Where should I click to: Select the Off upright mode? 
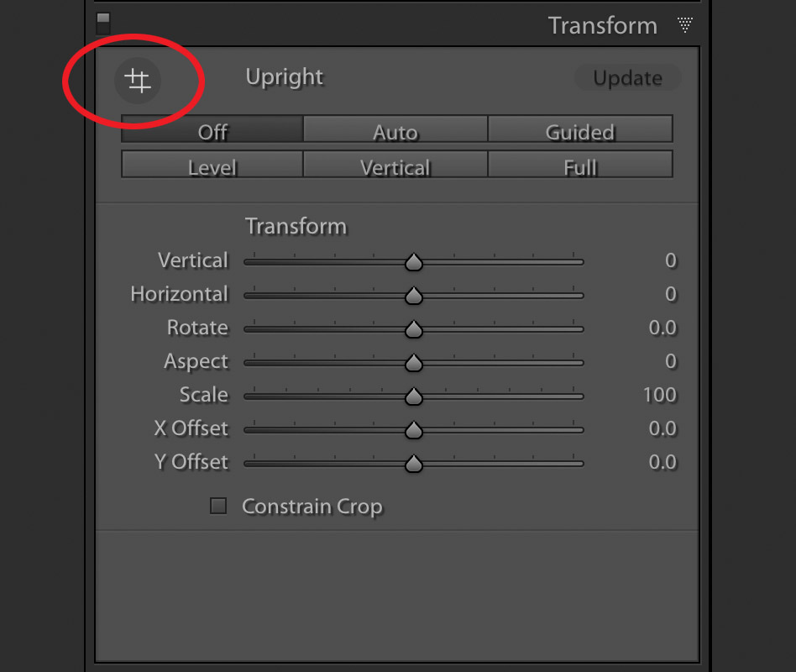[212, 131]
